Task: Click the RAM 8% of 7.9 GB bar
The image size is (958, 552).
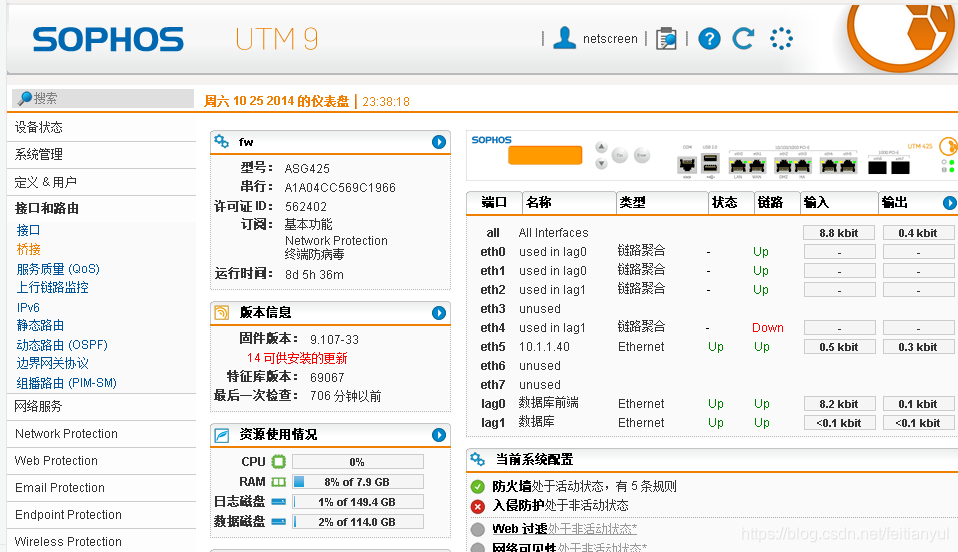Action: click(357, 482)
